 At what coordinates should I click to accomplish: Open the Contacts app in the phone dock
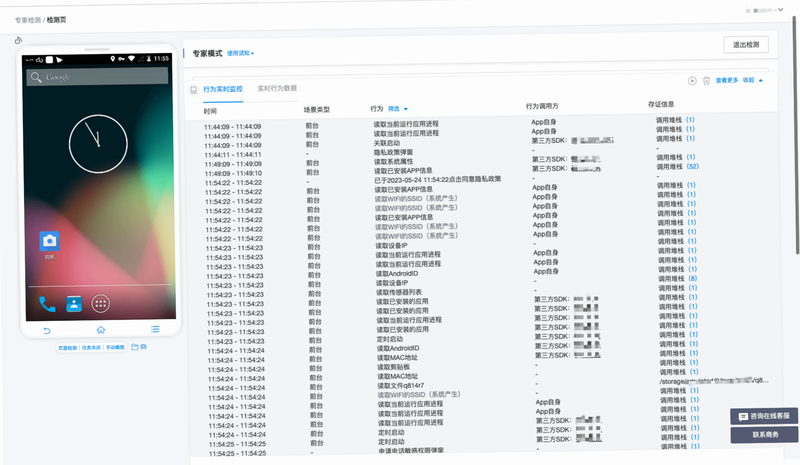pos(74,304)
